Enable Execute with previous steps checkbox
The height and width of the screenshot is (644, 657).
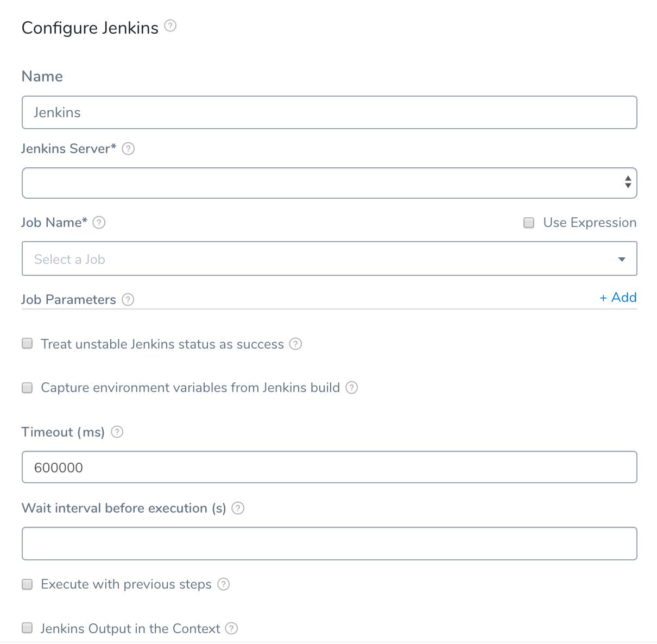point(27,584)
